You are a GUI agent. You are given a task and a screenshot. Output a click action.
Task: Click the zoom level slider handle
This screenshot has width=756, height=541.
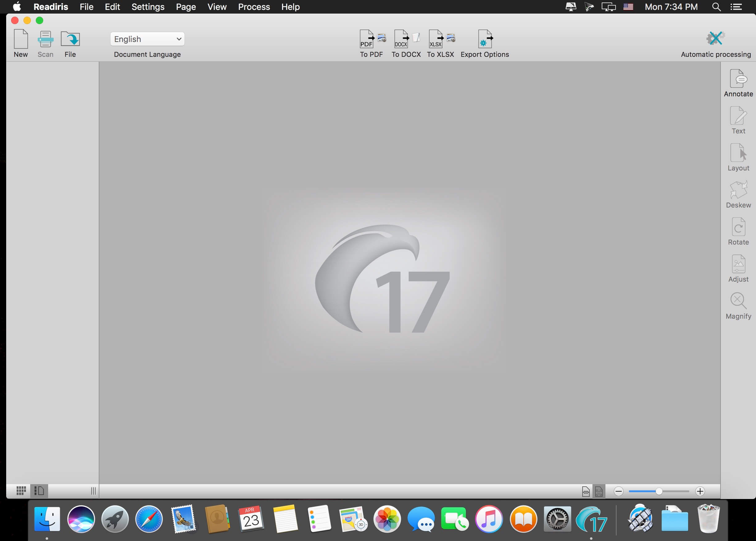[x=658, y=491]
